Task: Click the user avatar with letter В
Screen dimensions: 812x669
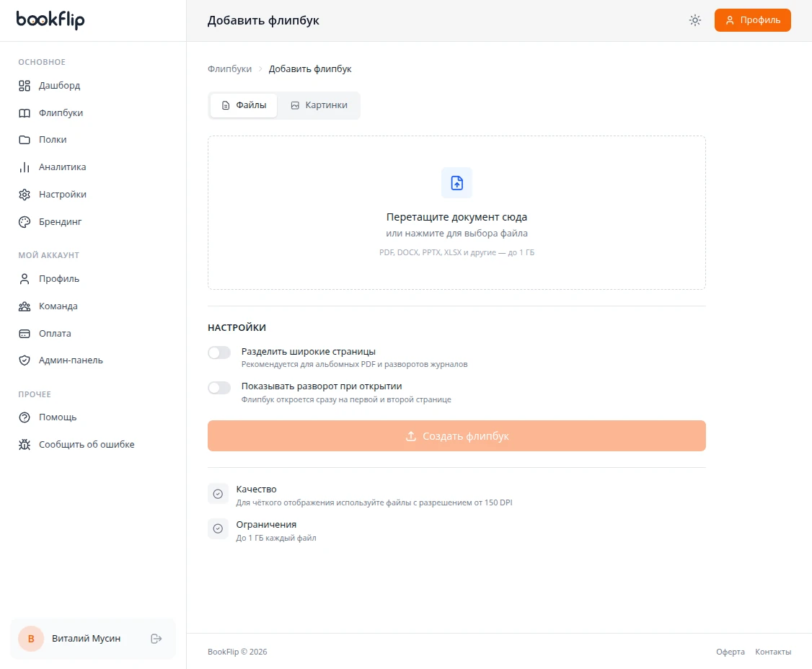Action: tap(31, 639)
